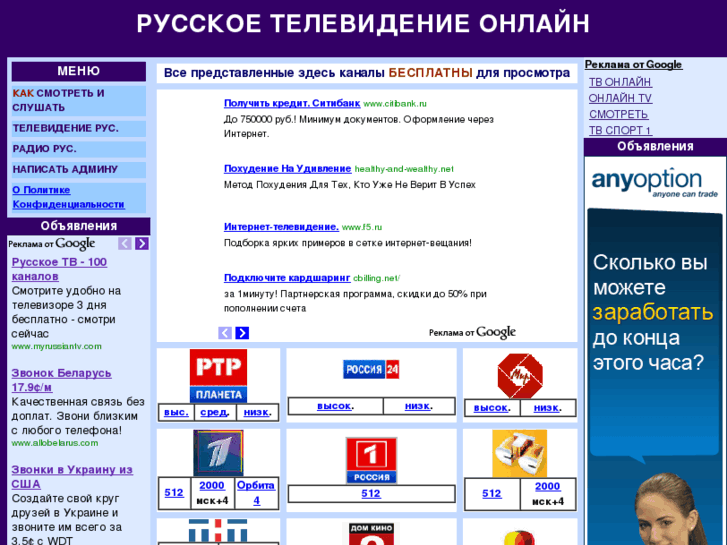The height and width of the screenshot is (545, 727).
Task: Click СМОТРЕТЬ link in right sidebar
Action: 619,114
